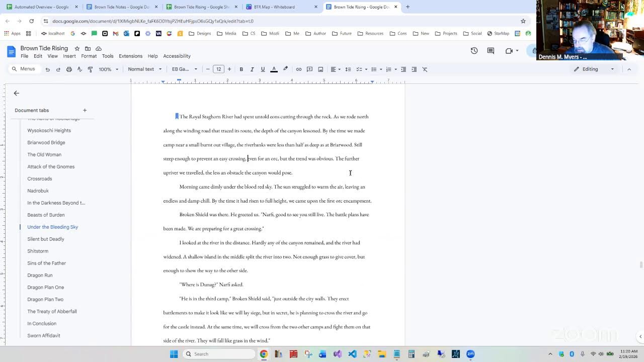Close the document tabs panel with back arrow
Image resolution: width=644 pixels, height=362 pixels.
coord(17,93)
